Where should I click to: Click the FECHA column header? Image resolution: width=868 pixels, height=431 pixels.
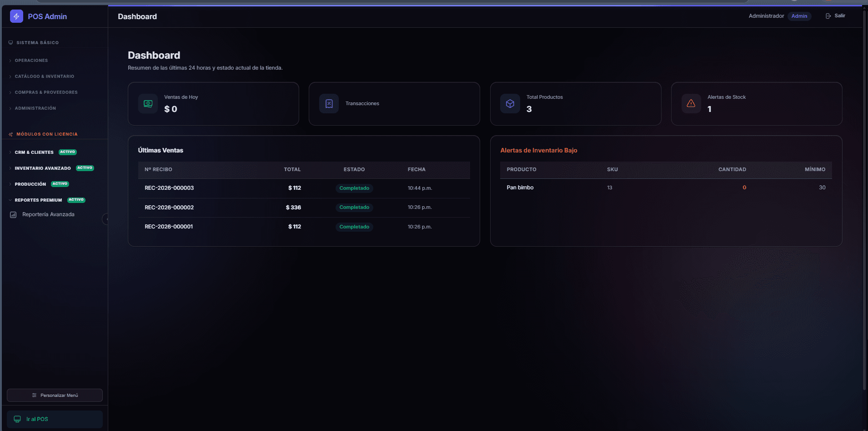(416, 169)
